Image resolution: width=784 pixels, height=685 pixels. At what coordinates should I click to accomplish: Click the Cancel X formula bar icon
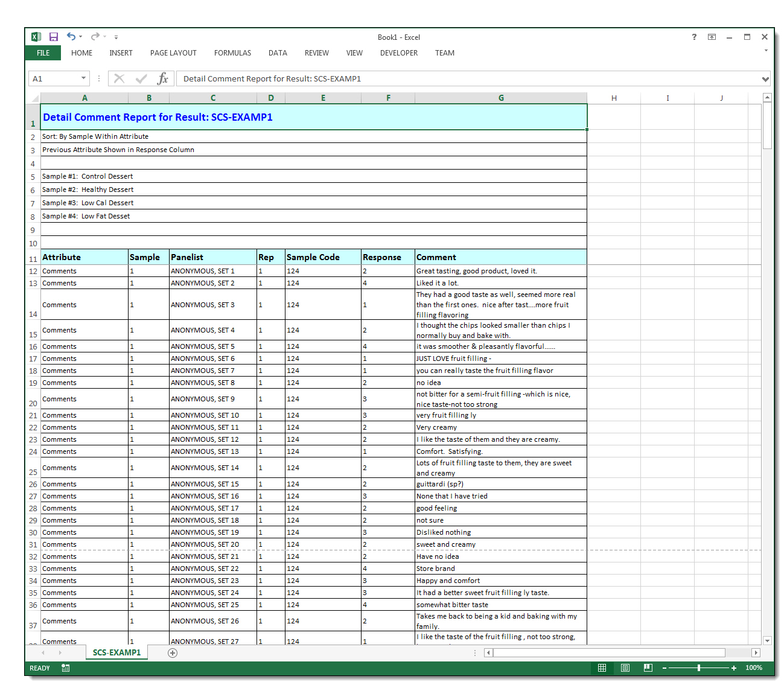(120, 78)
